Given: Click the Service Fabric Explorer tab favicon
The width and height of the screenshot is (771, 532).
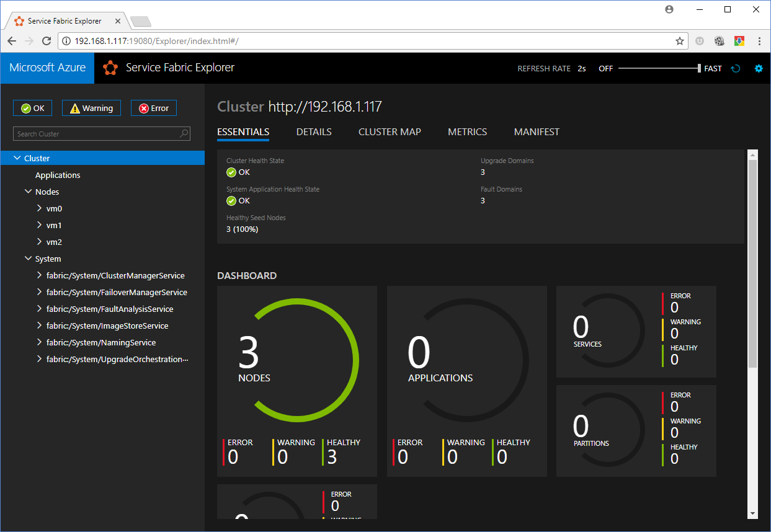Looking at the screenshot, I should tap(19, 21).
